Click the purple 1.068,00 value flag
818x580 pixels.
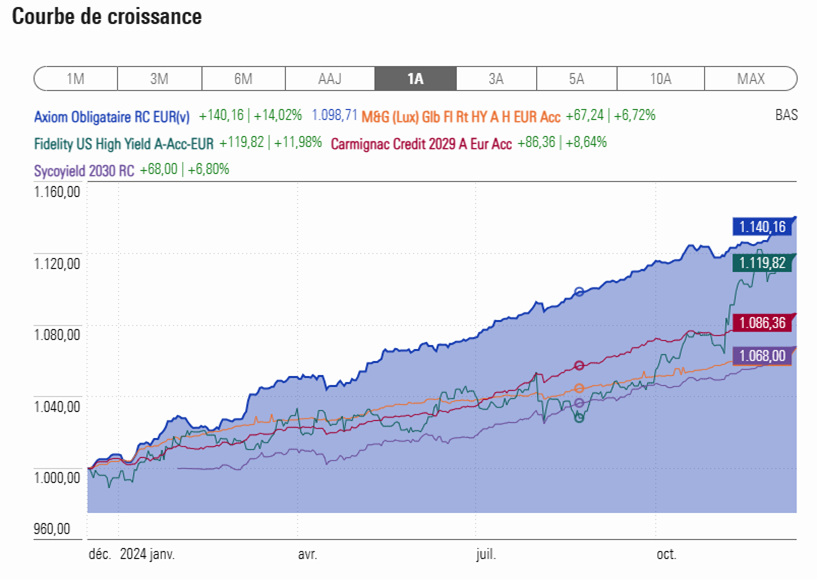(764, 356)
